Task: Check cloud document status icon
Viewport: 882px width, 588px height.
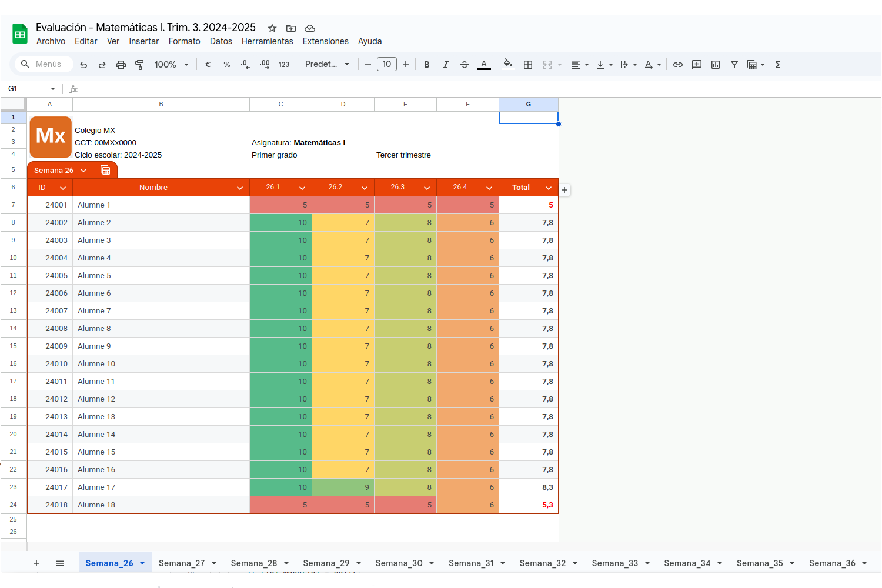Action: (310, 28)
